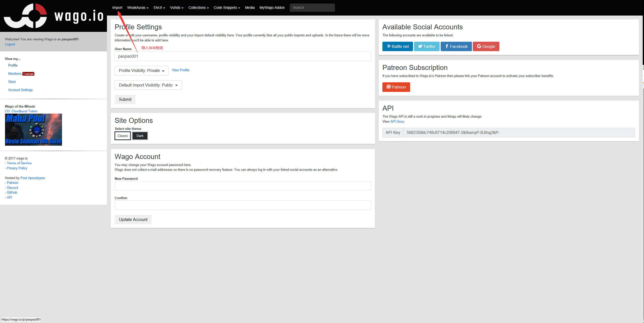Select the Classic site theme

123,136
